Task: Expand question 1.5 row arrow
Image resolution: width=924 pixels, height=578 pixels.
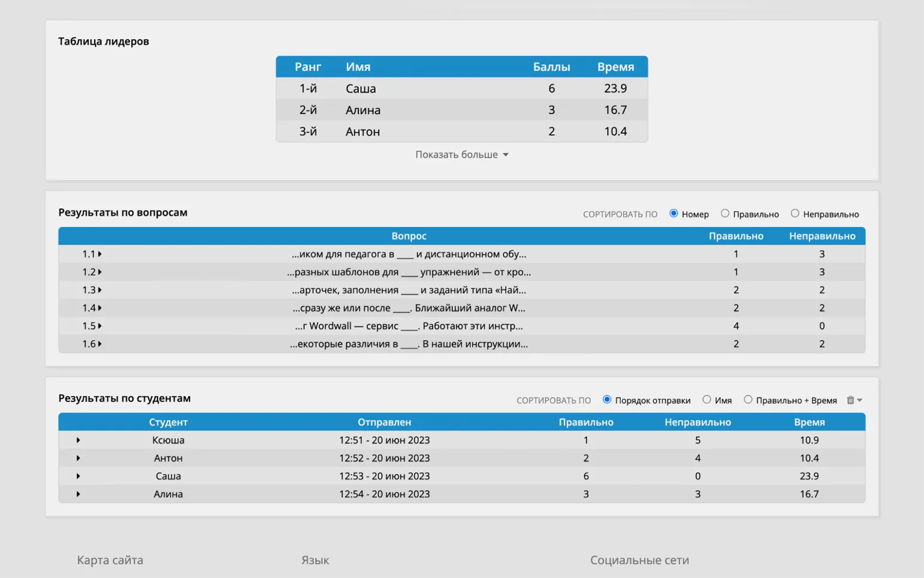Action: coord(100,326)
